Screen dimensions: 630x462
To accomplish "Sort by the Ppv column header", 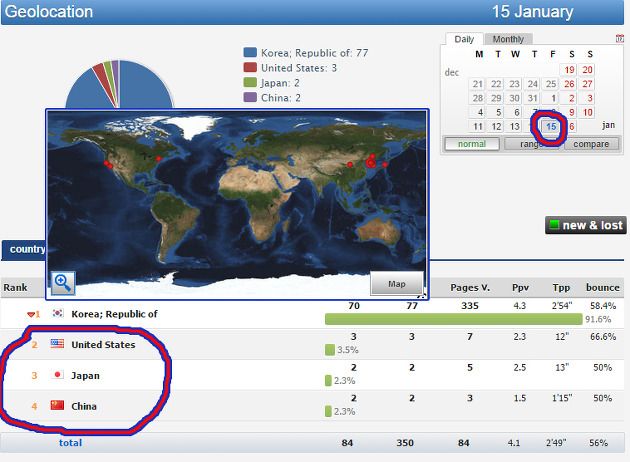I will pos(520,288).
